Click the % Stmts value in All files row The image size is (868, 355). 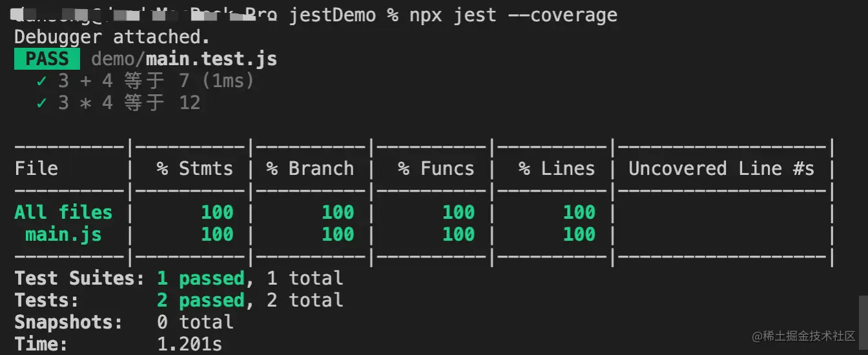pos(217,212)
